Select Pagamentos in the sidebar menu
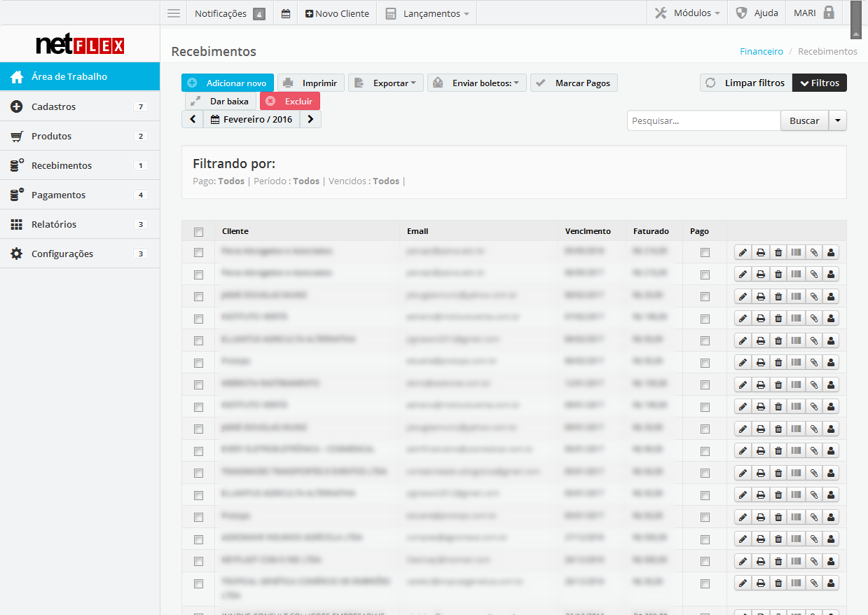Screen dimensions: 868x615 click(x=58, y=195)
